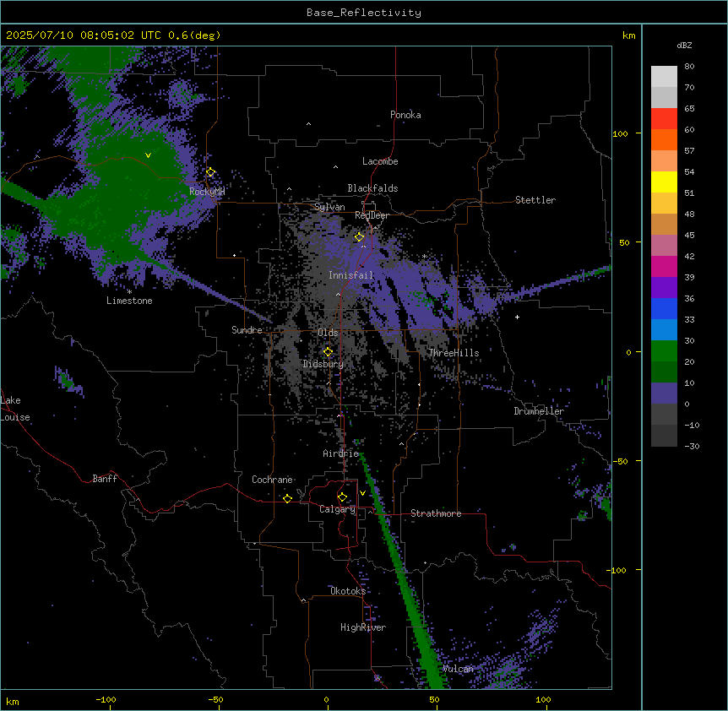The height and width of the screenshot is (711, 728).
Task: Select the yellow V marker east of Calgary
Action: click(362, 493)
